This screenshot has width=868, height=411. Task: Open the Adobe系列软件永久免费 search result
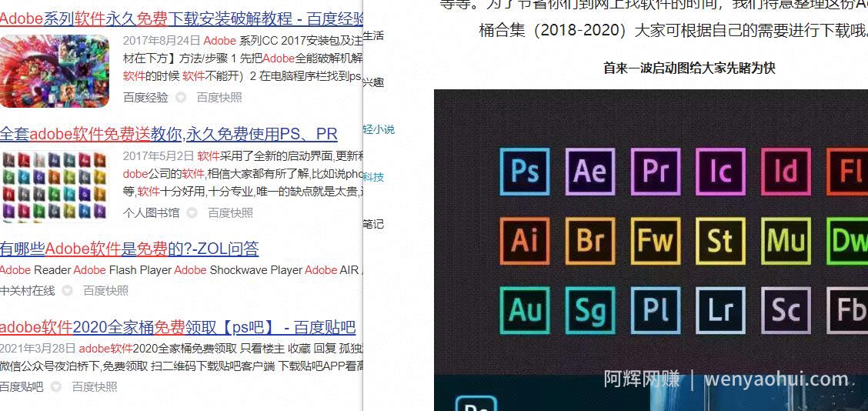click(x=182, y=18)
